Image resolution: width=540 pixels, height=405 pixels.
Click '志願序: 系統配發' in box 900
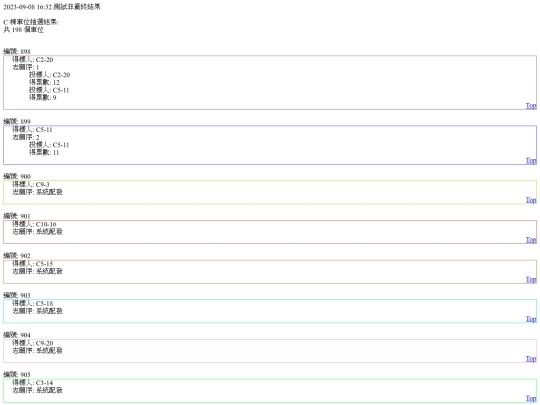38,192
